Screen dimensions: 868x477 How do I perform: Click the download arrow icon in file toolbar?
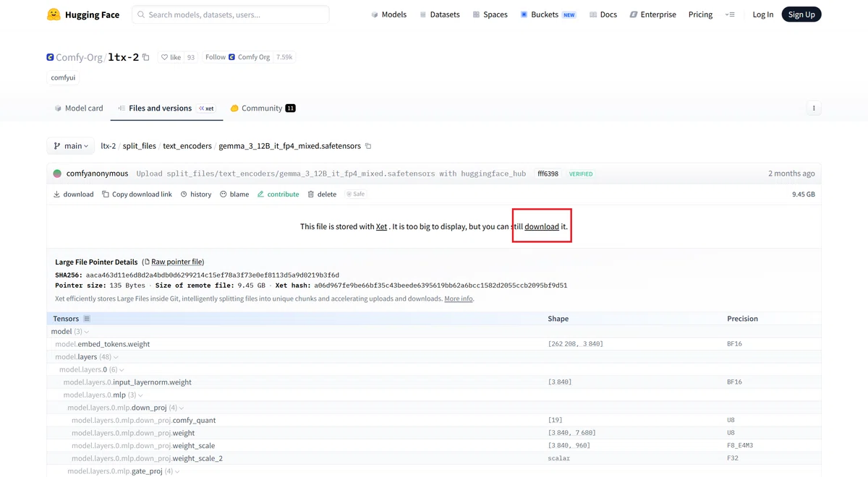point(57,194)
